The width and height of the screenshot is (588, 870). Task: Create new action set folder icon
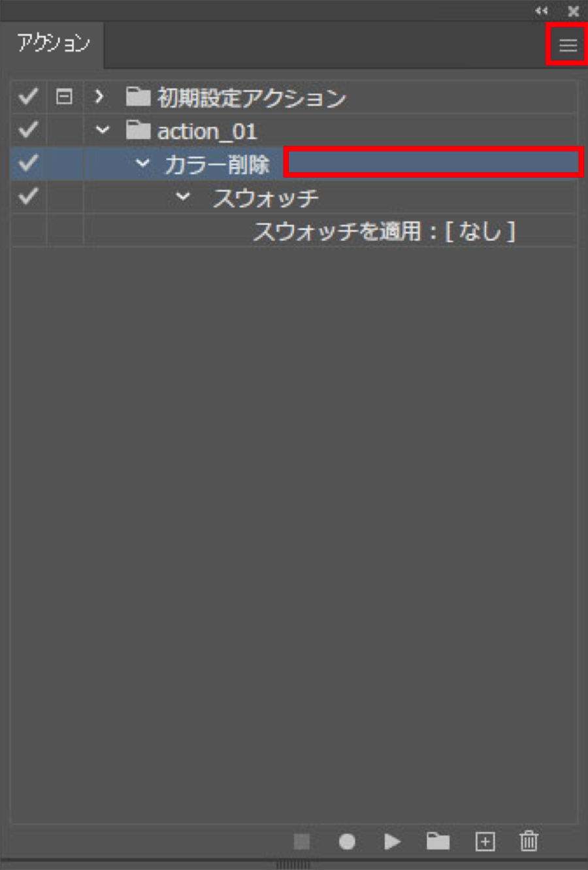(x=438, y=841)
